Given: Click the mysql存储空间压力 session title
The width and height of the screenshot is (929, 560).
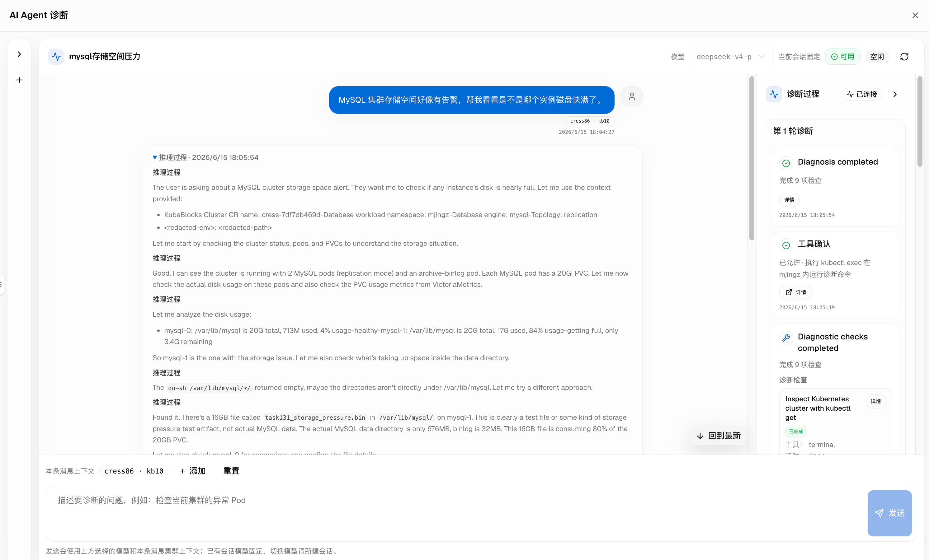Looking at the screenshot, I should (104, 57).
